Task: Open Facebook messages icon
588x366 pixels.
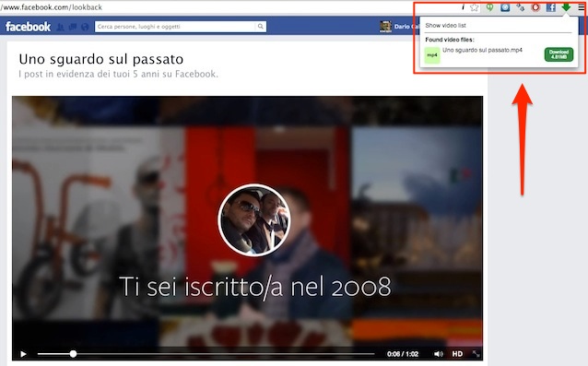Action: pyautogui.click(x=73, y=27)
